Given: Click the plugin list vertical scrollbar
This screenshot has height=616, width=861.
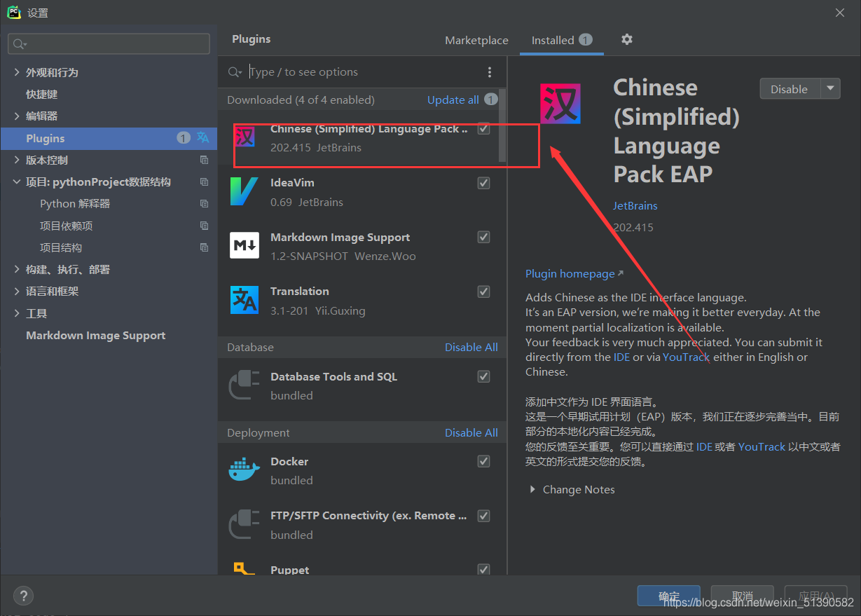Looking at the screenshot, I should click(502, 125).
